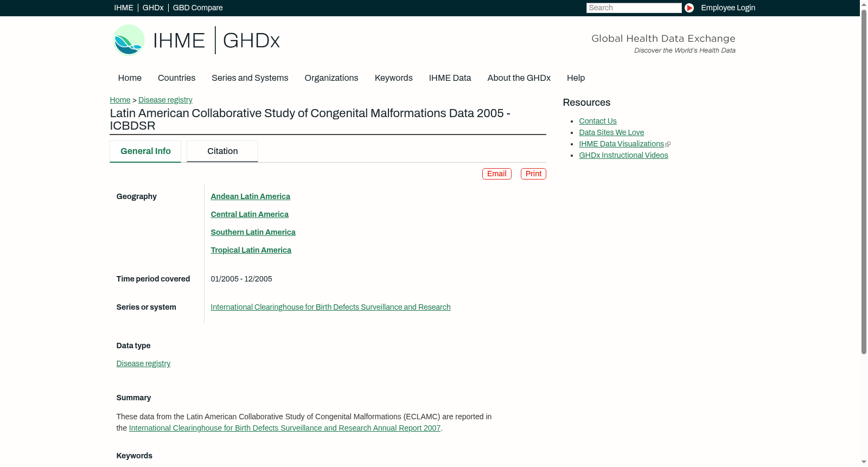Click the Summary heading
The image size is (868, 467).
point(134,398)
